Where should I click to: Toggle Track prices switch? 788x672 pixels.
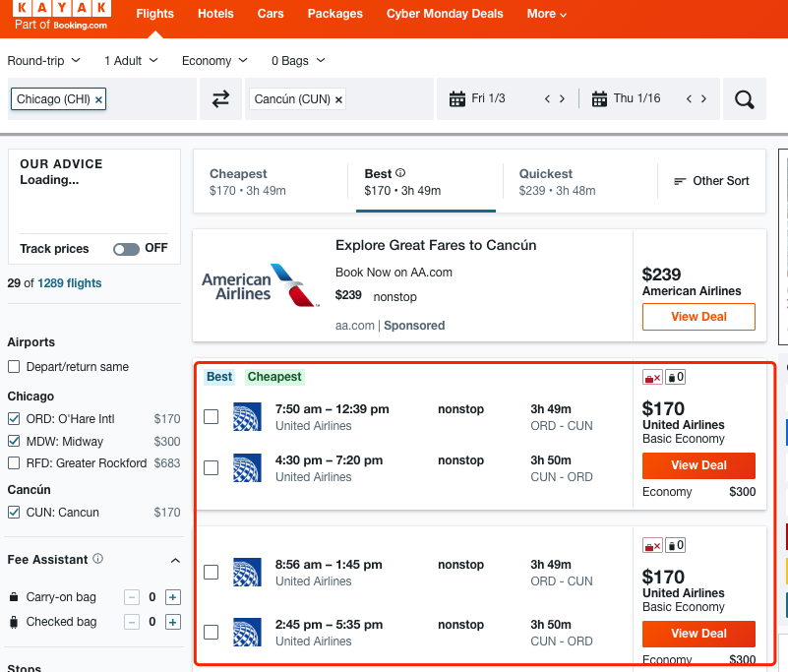coord(126,249)
